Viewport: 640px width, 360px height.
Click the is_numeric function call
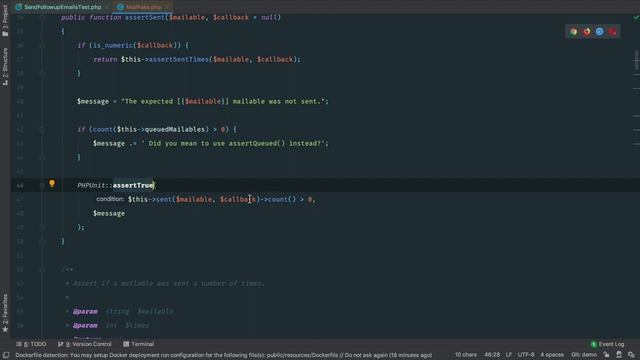[113, 45]
